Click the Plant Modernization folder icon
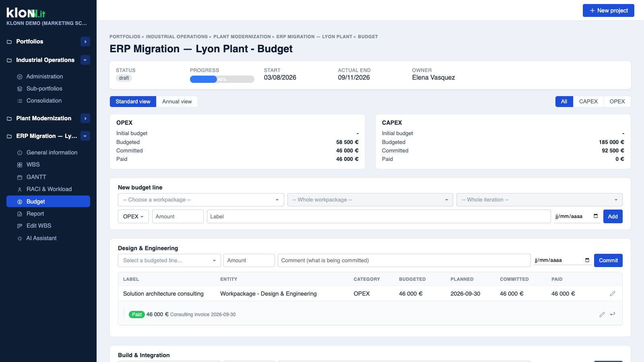The width and height of the screenshot is (644, 362). (x=9, y=119)
